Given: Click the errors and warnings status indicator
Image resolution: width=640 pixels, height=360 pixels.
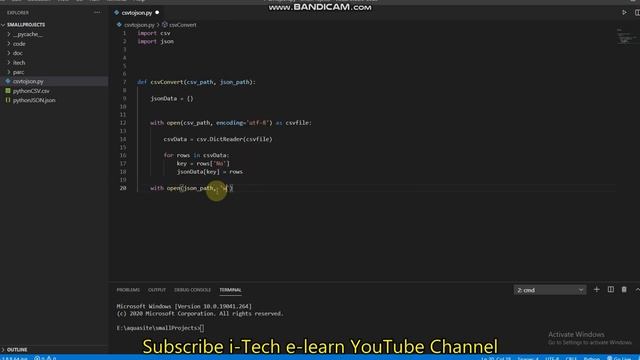Looking at the screenshot, I should click(45, 358).
